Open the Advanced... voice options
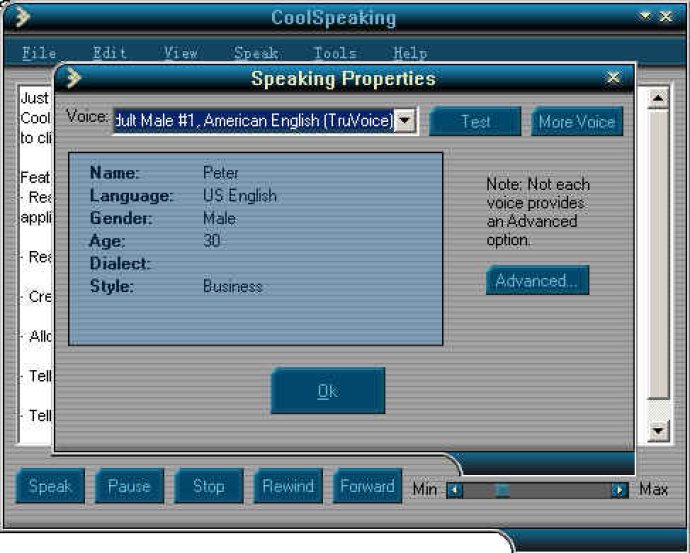This screenshot has height=553, width=690. (x=537, y=280)
